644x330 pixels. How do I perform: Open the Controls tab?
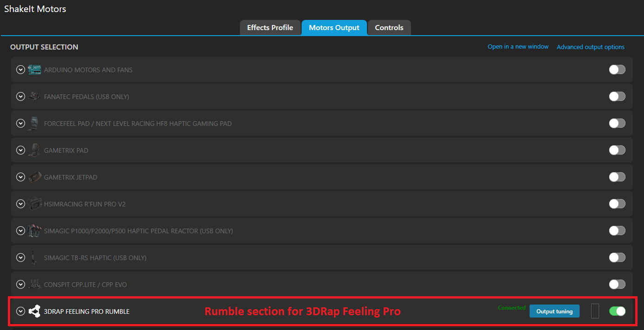pyautogui.click(x=389, y=28)
